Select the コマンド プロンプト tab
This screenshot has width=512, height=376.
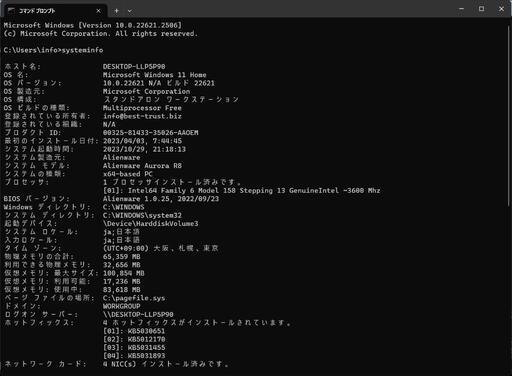[x=55, y=11]
